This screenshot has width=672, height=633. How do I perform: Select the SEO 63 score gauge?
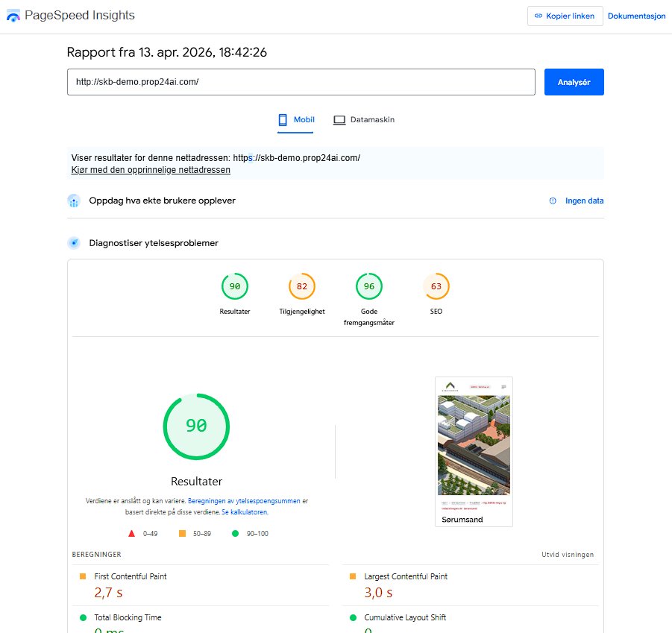pyautogui.click(x=436, y=286)
